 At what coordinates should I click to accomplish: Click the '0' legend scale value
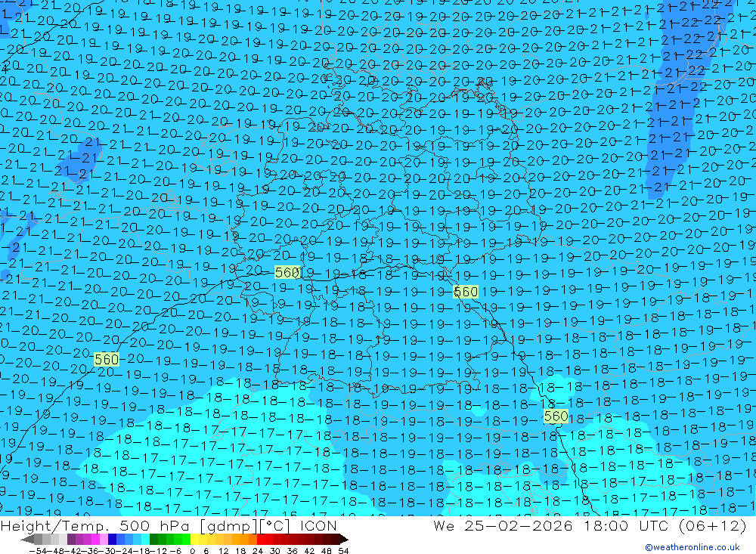coord(192,551)
